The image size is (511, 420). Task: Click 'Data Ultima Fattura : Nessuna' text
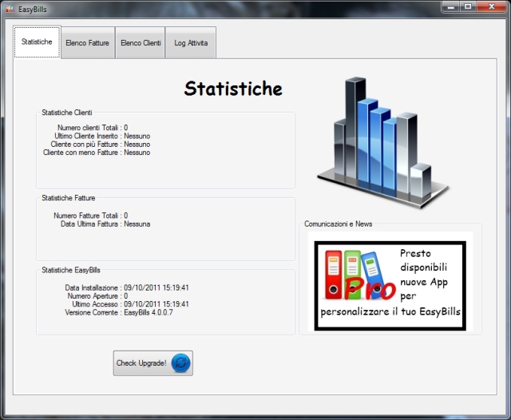point(105,224)
